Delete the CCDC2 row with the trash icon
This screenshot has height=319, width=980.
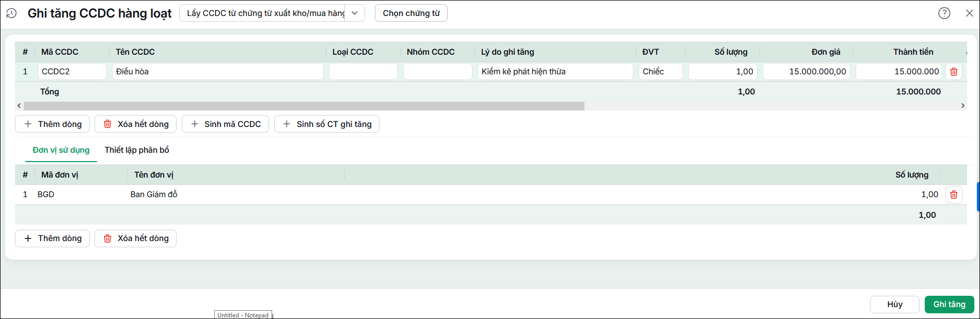[x=954, y=72]
